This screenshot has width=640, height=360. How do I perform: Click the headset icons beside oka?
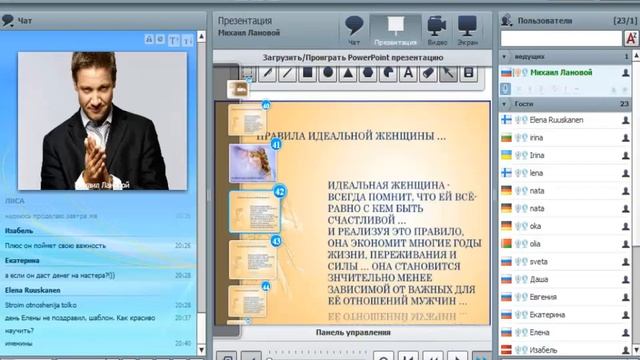(521, 226)
